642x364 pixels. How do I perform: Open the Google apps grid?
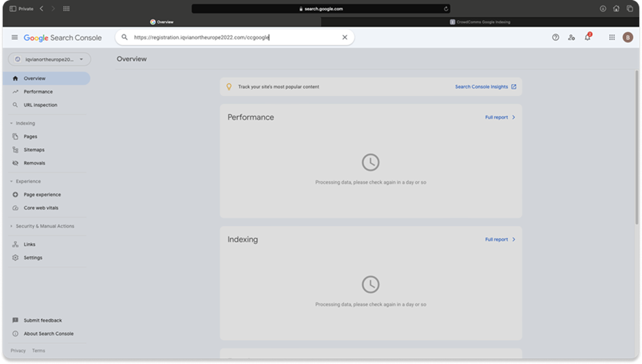(612, 38)
